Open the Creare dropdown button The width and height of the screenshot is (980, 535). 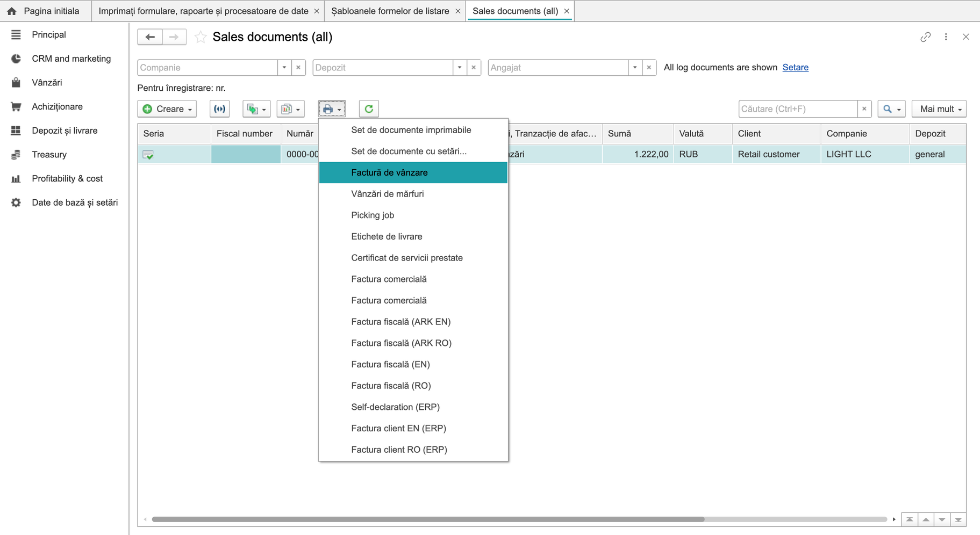pos(167,109)
